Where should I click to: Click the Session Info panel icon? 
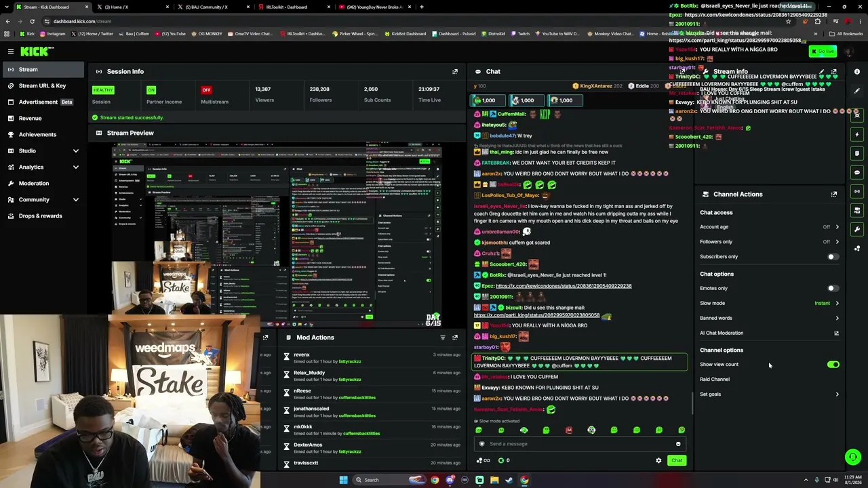(x=99, y=71)
